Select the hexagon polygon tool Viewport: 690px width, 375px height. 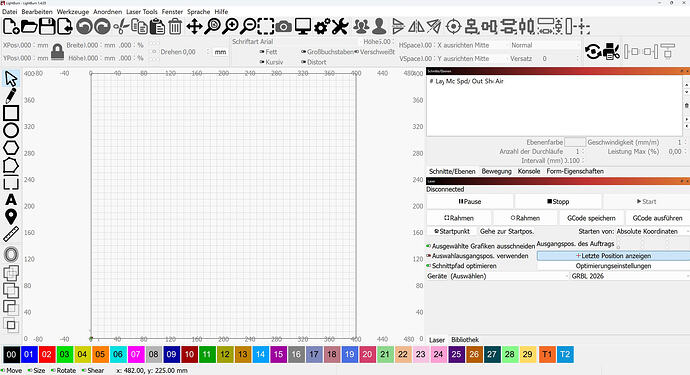pyautogui.click(x=11, y=148)
